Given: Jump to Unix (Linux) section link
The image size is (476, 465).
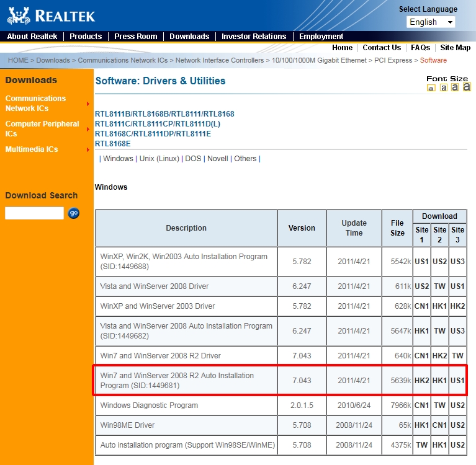Looking at the screenshot, I should [x=159, y=159].
